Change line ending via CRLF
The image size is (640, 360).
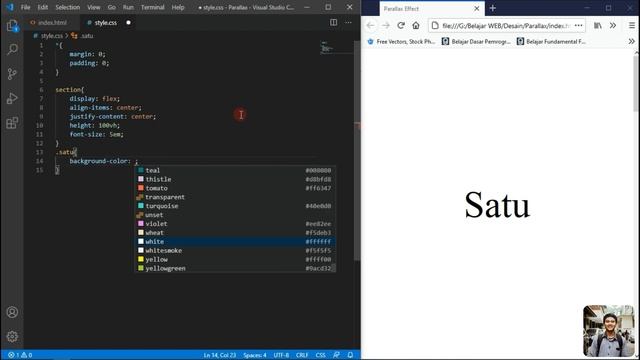(302, 355)
